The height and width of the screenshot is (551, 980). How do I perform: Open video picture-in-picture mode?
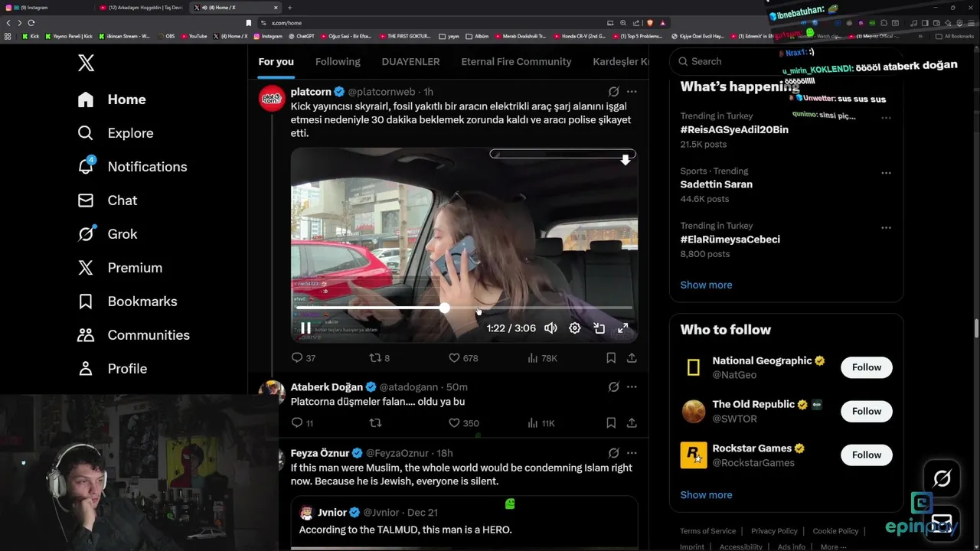(x=599, y=328)
